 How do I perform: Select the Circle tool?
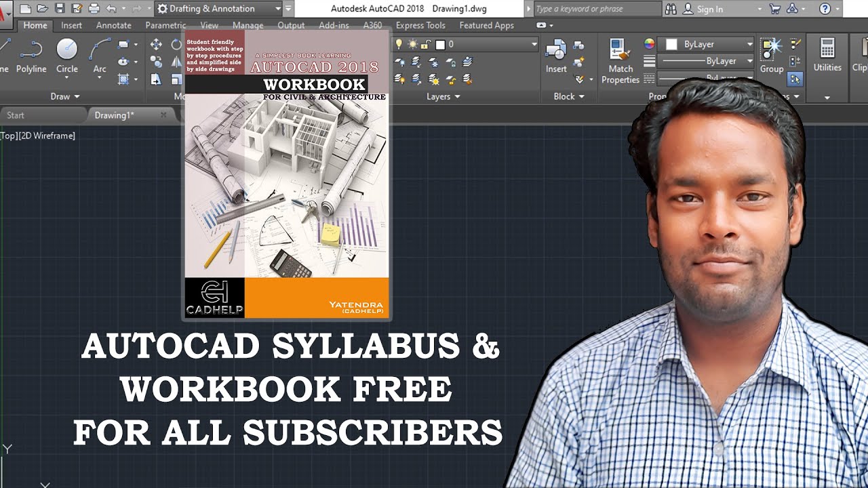coord(66,56)
